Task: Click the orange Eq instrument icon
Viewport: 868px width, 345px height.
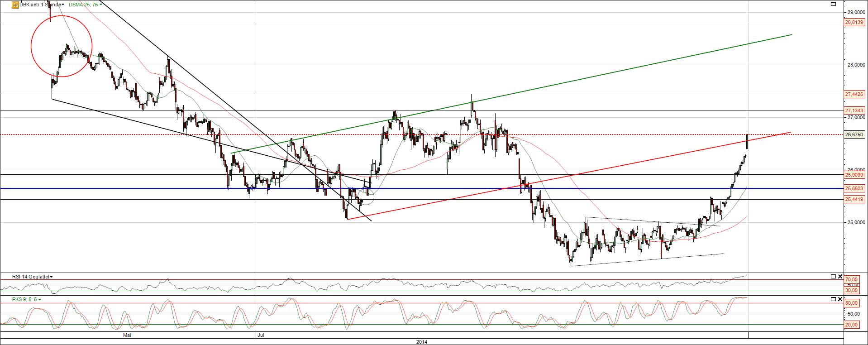Action: tap(15, 5)
